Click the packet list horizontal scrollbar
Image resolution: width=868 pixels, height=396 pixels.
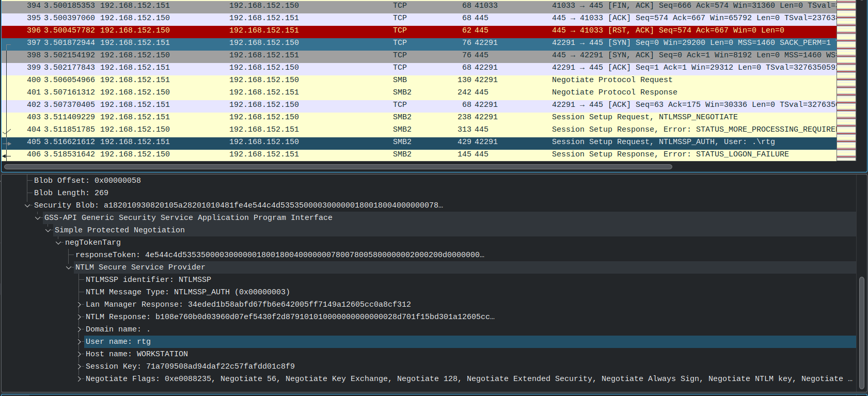[338, 167]
